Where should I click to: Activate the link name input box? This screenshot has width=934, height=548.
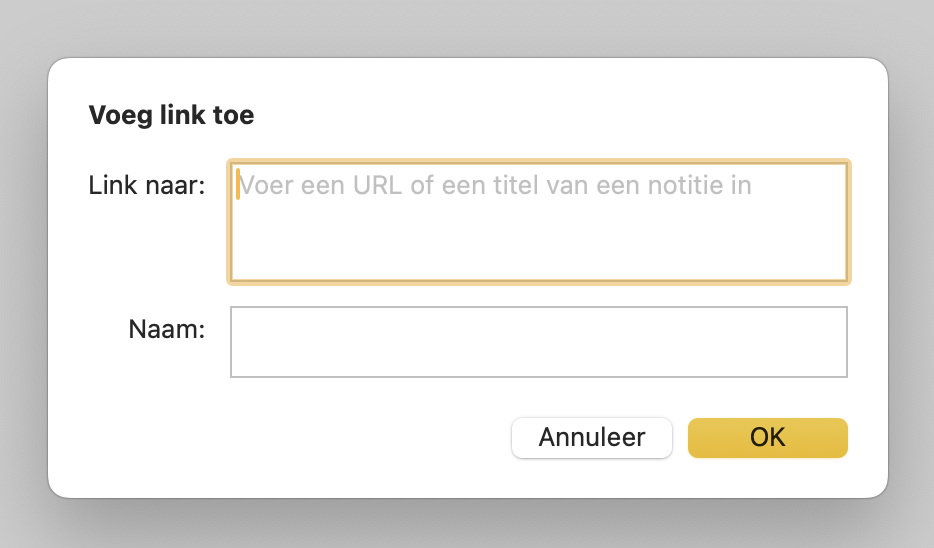539,342
